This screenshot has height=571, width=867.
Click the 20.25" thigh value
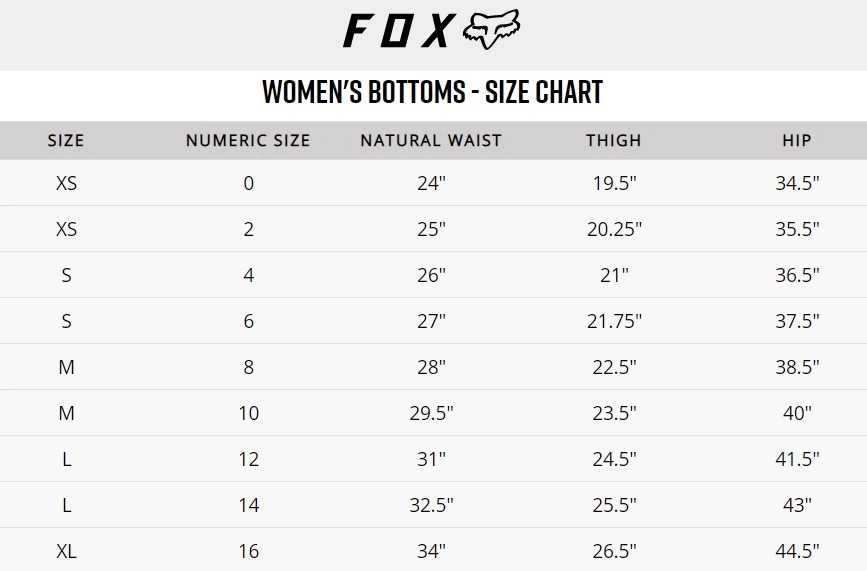pos(614,229)
